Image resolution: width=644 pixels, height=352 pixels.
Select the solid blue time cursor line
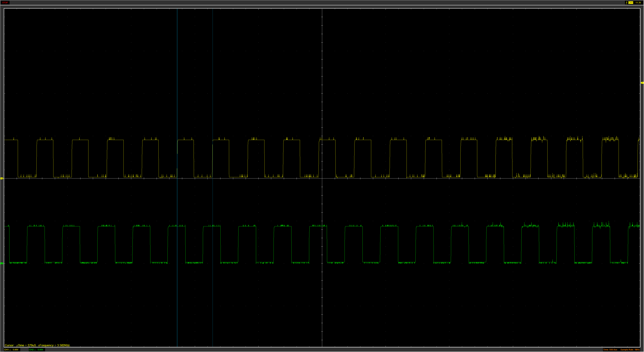(177, 75)
